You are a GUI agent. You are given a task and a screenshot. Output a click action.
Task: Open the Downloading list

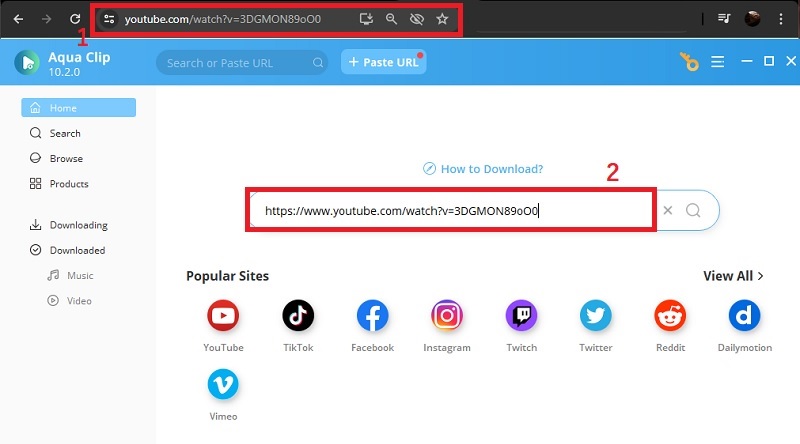coord(79,225)
